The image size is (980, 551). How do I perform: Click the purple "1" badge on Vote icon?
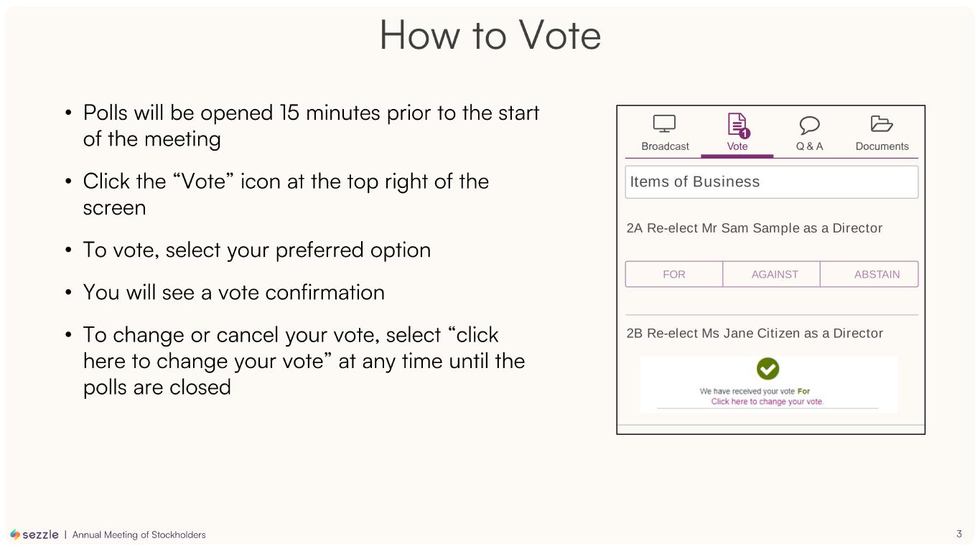[x=745, y=133]
